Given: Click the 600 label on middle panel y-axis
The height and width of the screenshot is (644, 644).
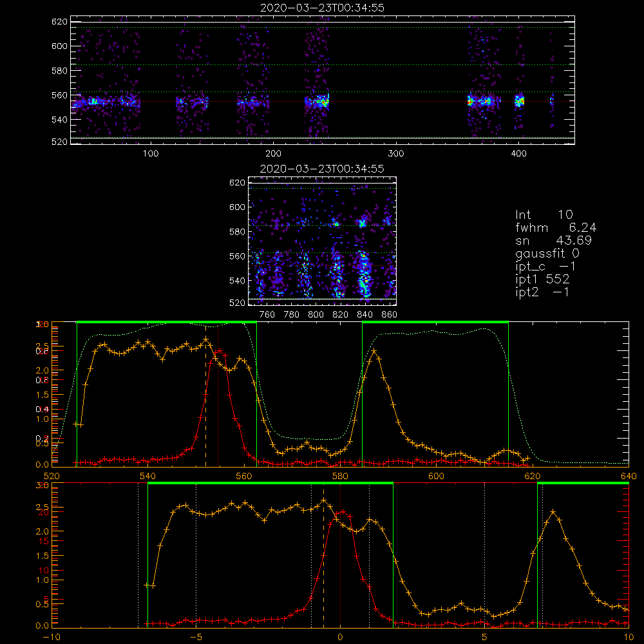Looking at the screenshot, I should 237,207.
